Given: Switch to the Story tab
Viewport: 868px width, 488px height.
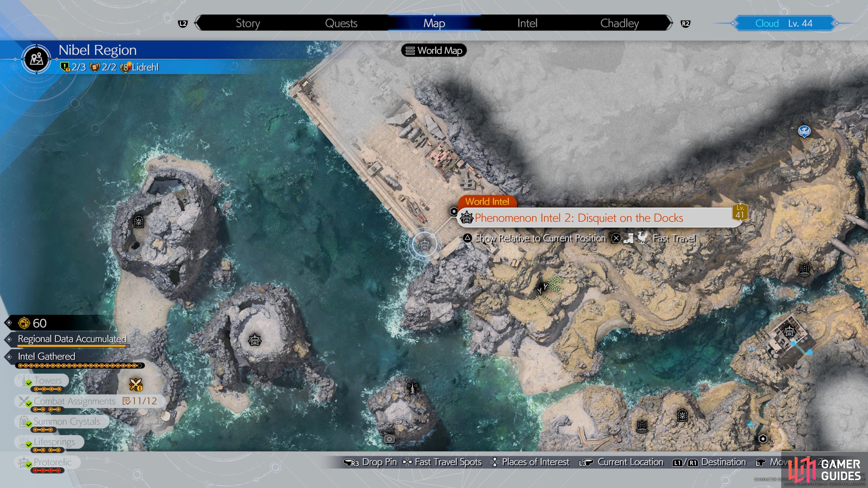Looking at the screenshot, I should click(248, 23).
